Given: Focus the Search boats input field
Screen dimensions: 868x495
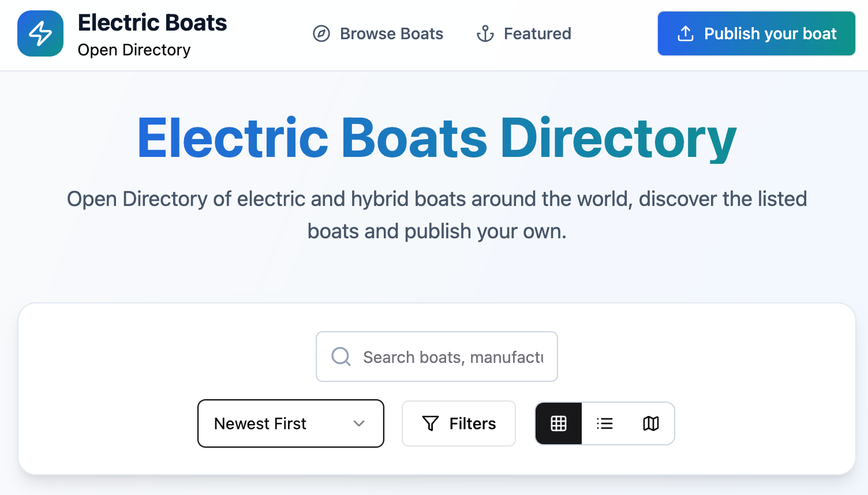Looking at the screenshot, I should (x=453, y=357).
